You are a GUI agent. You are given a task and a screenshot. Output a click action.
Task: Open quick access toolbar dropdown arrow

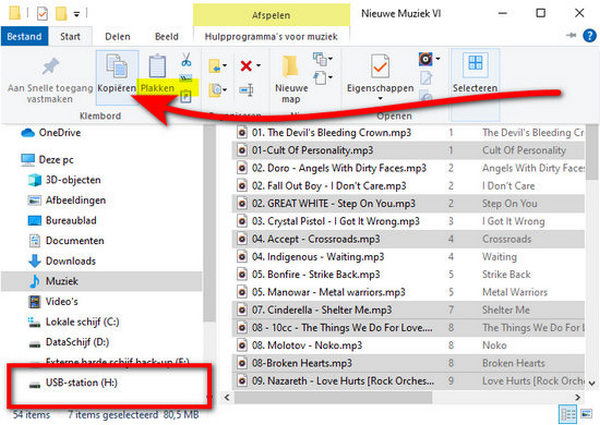pos(77,14)
